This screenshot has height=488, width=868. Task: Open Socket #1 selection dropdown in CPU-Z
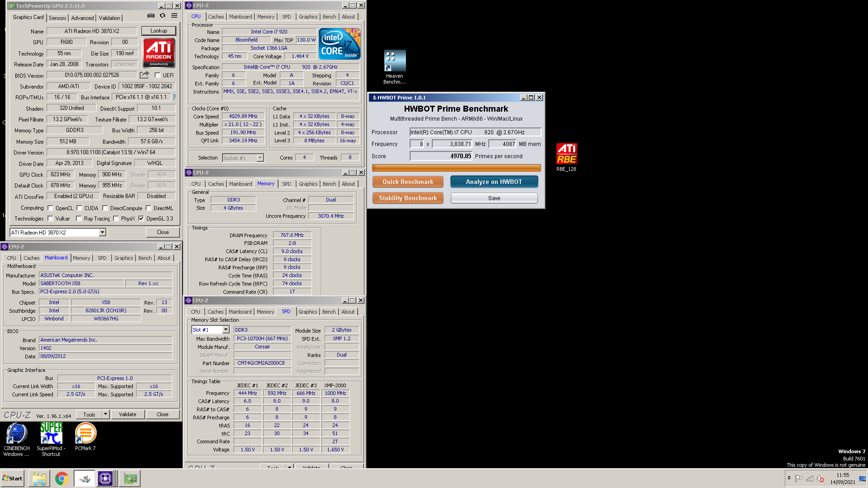pyautogui.click(x=243, y=158)
